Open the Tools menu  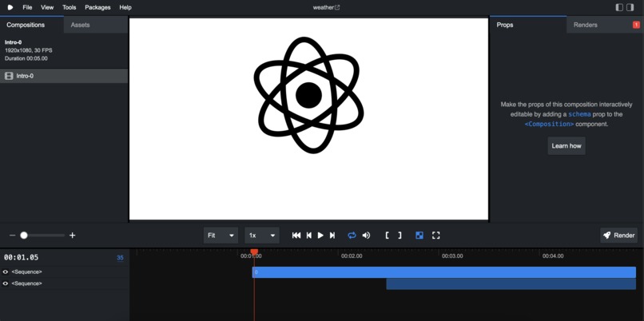click(x=70, y=7)
